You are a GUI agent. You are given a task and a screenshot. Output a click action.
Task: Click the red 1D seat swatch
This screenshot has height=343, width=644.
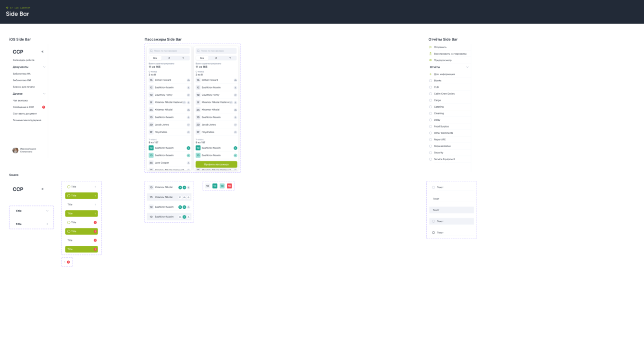coord(230,186)
